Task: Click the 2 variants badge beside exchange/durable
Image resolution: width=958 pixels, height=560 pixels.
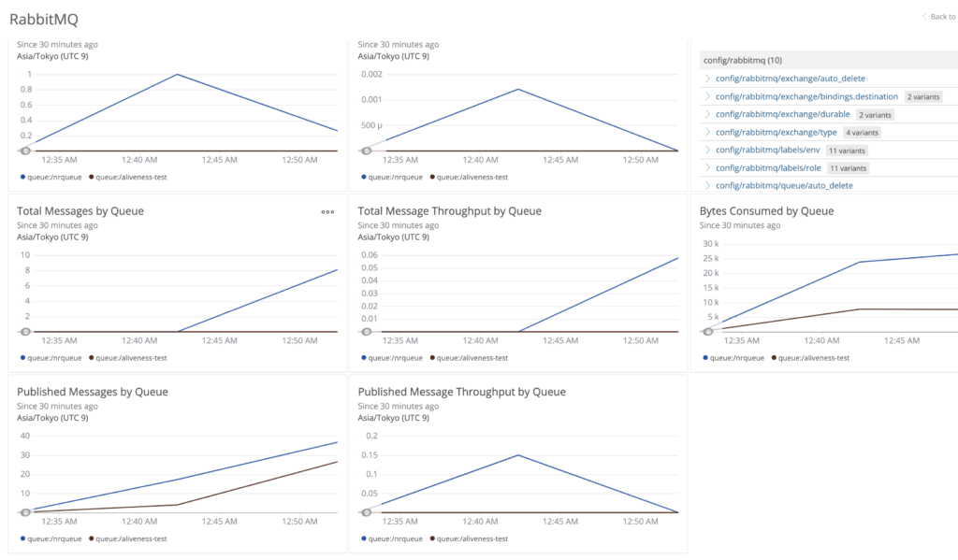Action: tap(875, 115)
